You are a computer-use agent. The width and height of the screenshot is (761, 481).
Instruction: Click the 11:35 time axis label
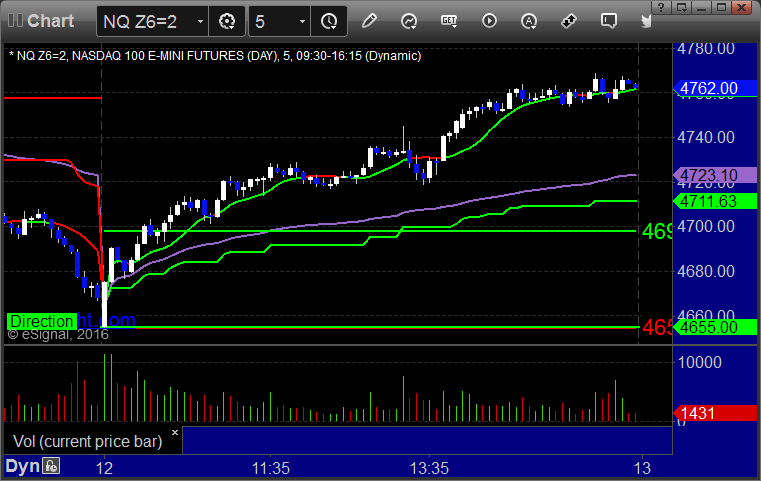pos(270,468)
